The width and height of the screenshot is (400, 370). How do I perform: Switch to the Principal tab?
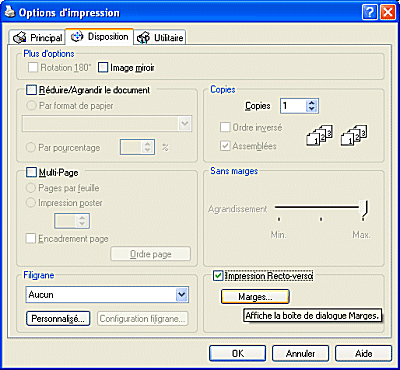pos(37,38)
